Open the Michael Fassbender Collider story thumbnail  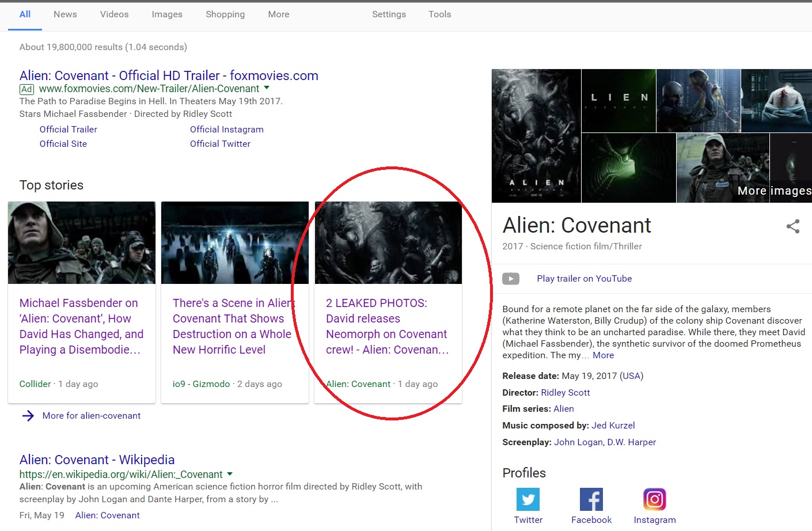coord(82,242)
